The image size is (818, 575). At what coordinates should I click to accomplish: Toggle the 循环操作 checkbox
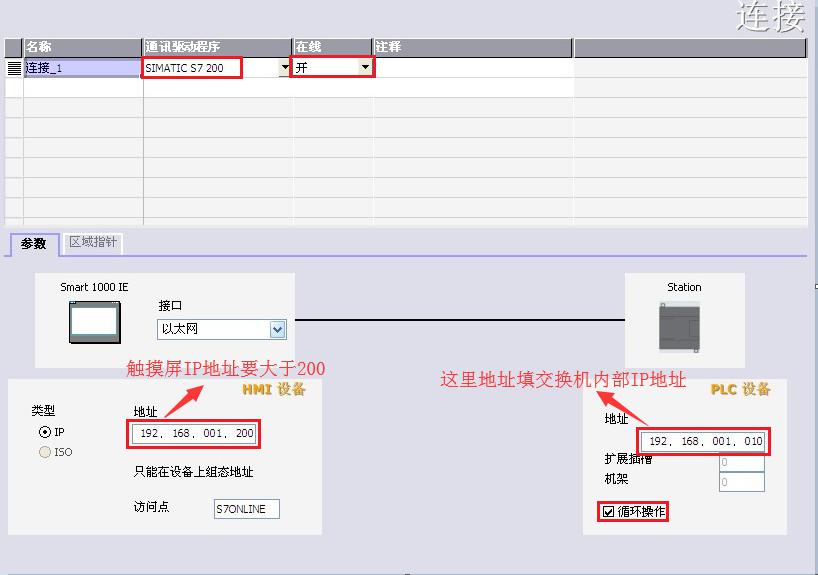608,512
